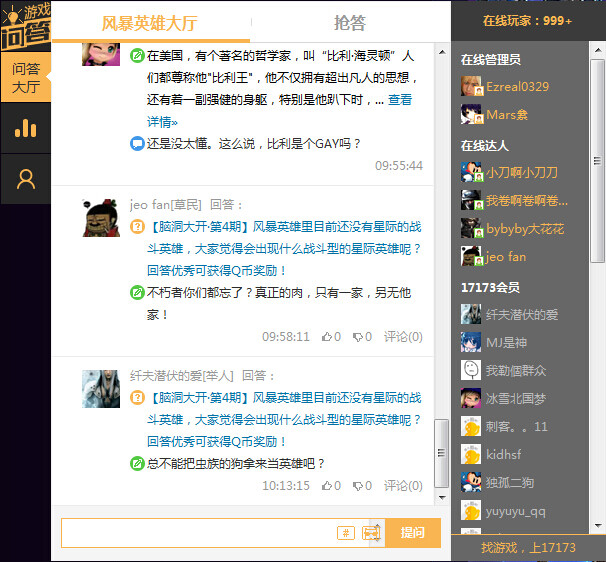Select admin Mars in the online list

[x=507, y=114]
